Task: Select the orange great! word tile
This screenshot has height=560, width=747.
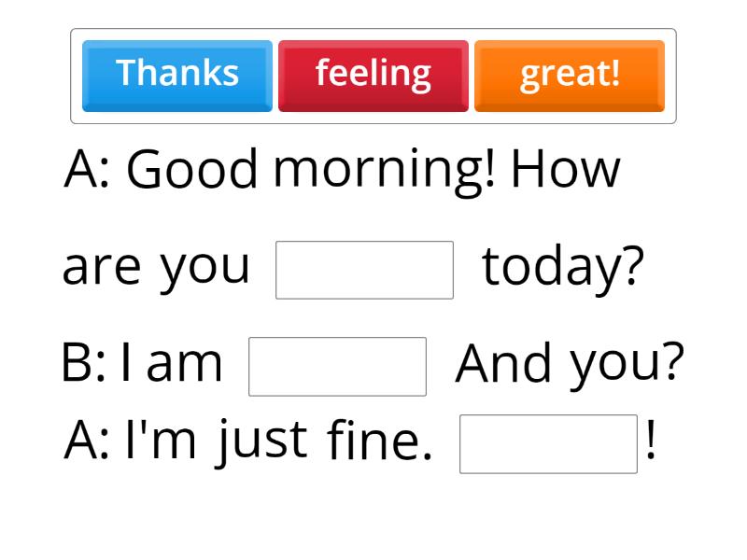Action: tap(570, 75)
